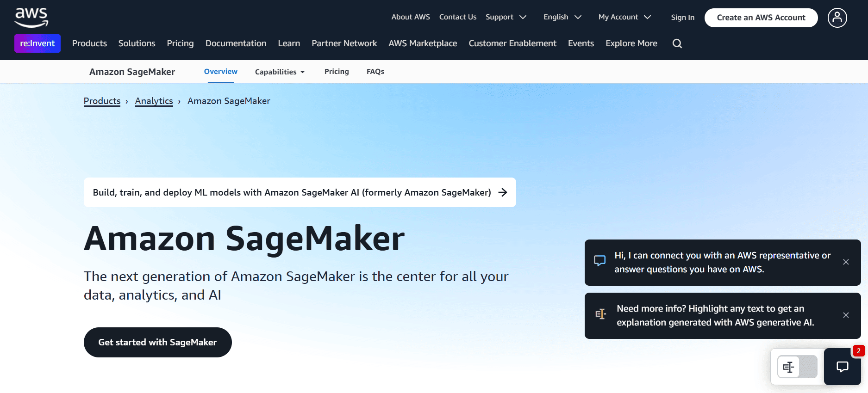868x393 pixels.
Task: Expand the Capabilities dropdown
Action: click(x=280, y=72)
